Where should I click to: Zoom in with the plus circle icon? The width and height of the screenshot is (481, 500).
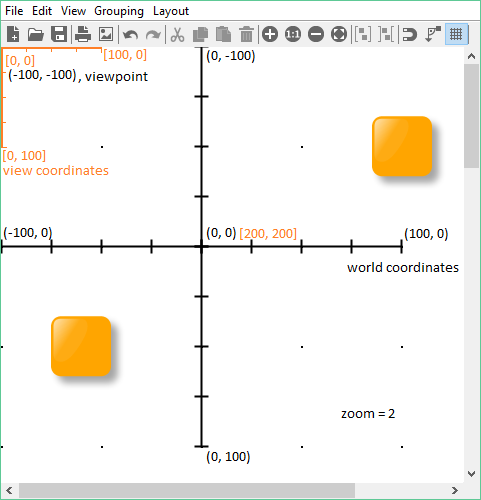270,34
